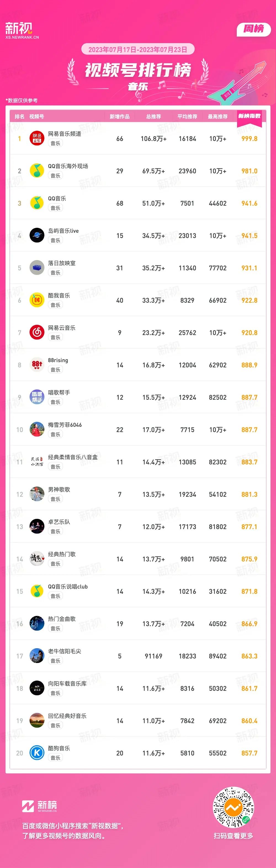Click the 88rising avatar icon

[37, 365]
